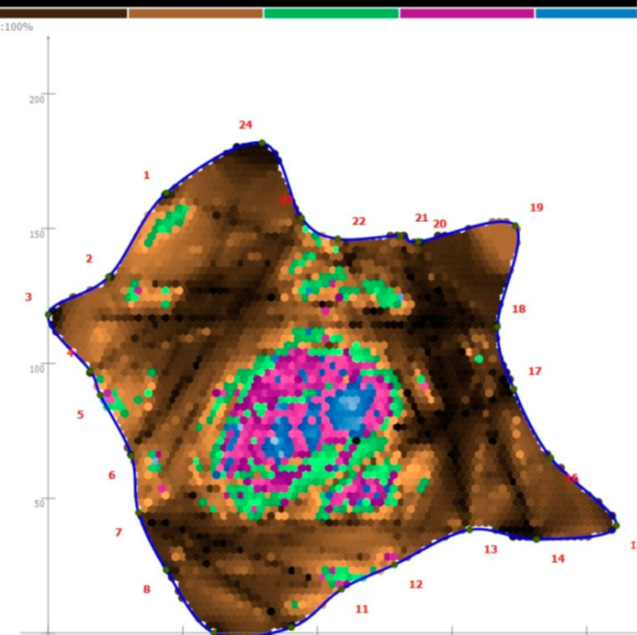Select boundary point label 12
Image resolution: width=637 pixels, height=635 pixels.
(x=415, y=585)
